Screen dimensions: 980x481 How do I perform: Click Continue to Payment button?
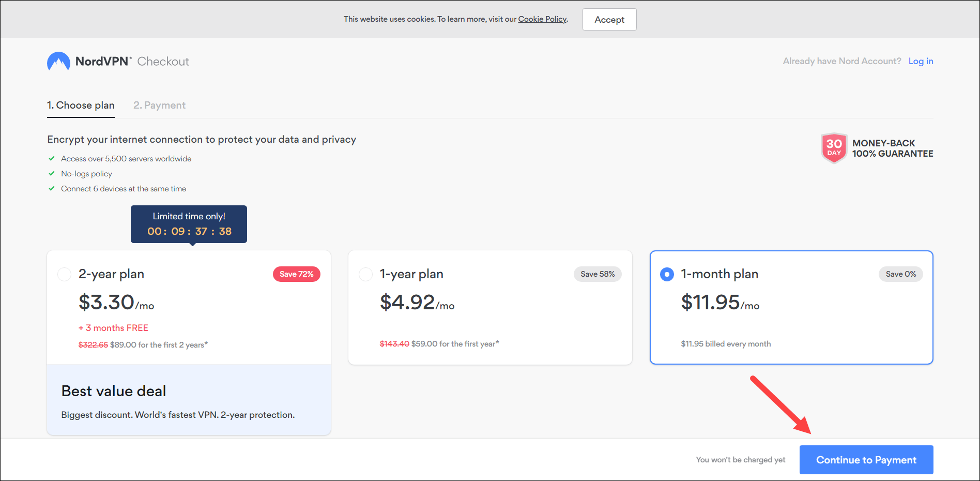pos(866,460)
